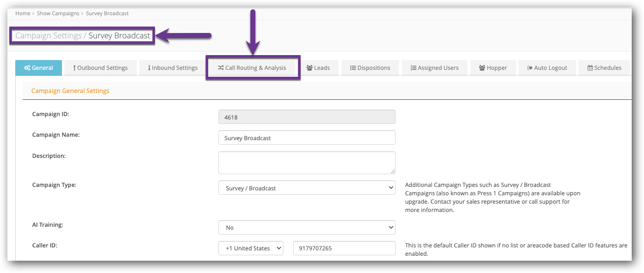Open the AI Training dropdown

307,227
